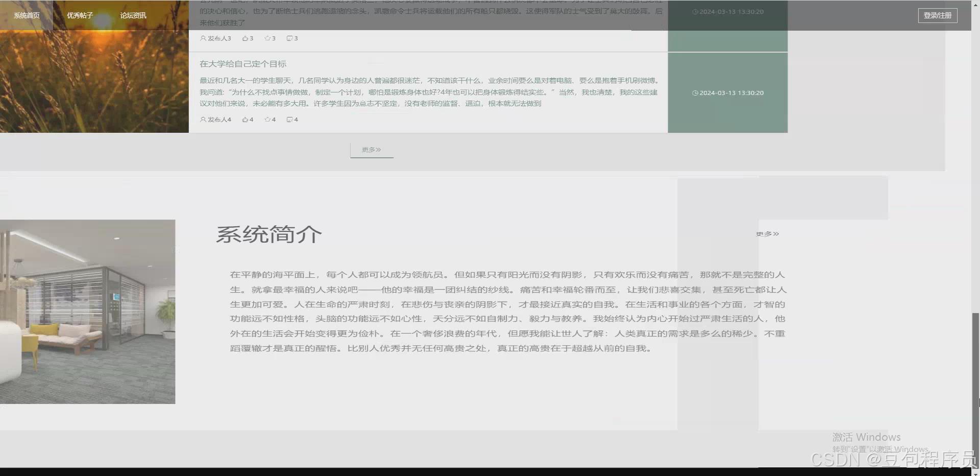980x476 pixels.
Task: Click the user icon next to 发布人4
Action: point(203,119)
